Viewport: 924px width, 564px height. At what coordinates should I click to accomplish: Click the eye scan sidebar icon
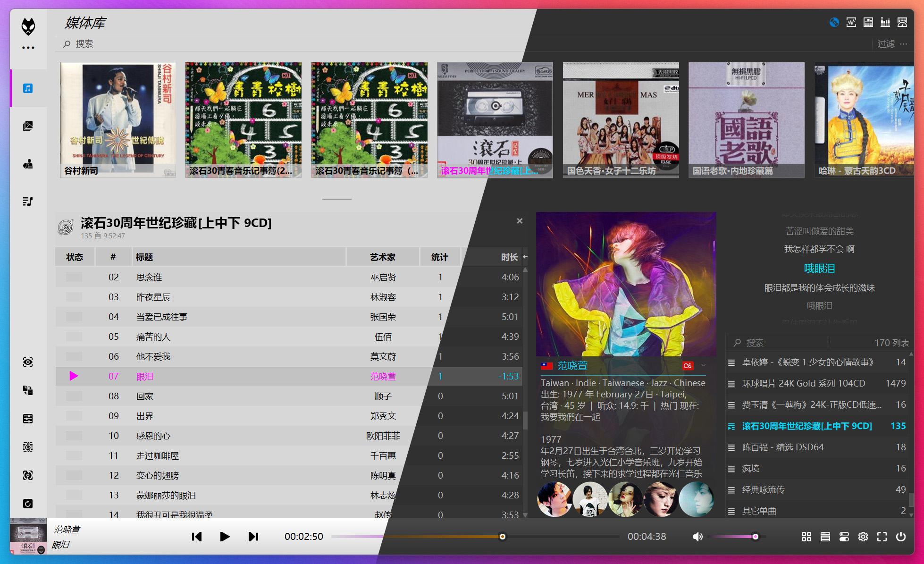[x=28, y=362]
